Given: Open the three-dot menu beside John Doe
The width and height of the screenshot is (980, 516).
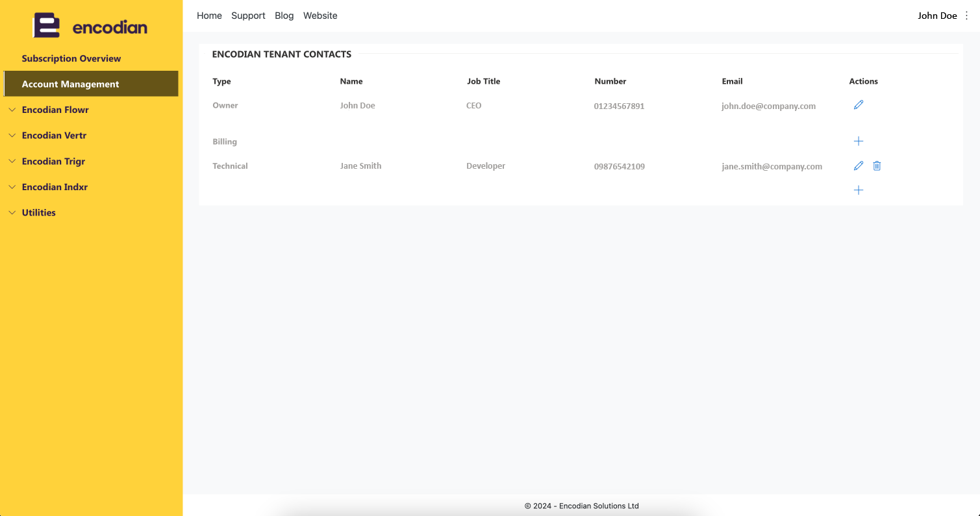Looking at the screenshot, I should pyautogui.click(x=966, y=16).
